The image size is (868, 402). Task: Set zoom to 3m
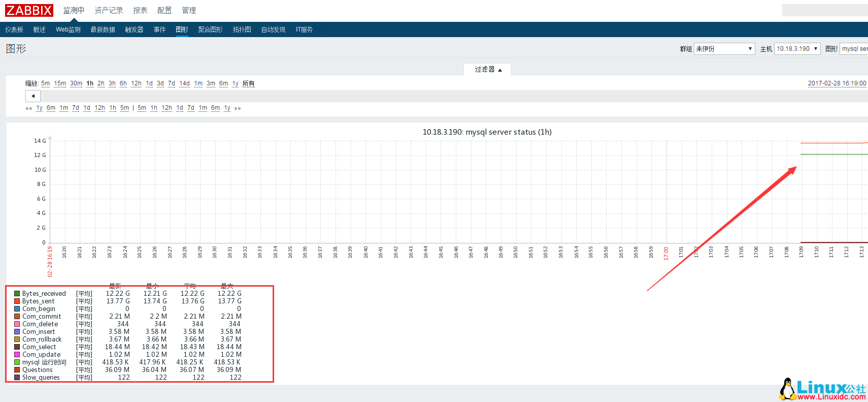pyautogui.click(x=211, y=83)
